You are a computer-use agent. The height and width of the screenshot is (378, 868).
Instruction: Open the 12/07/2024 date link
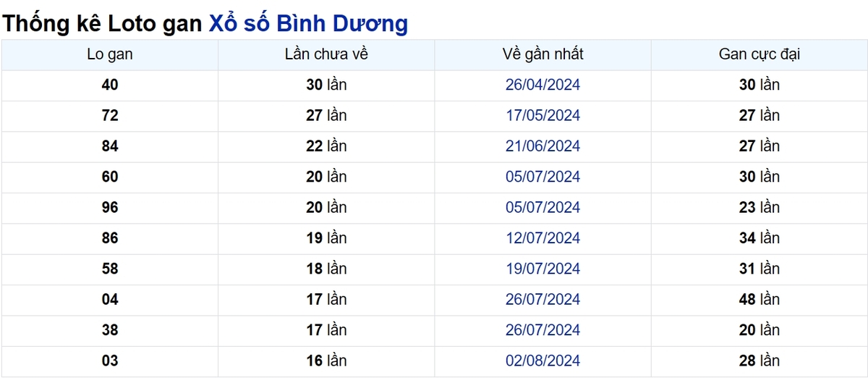pos(543,238)
